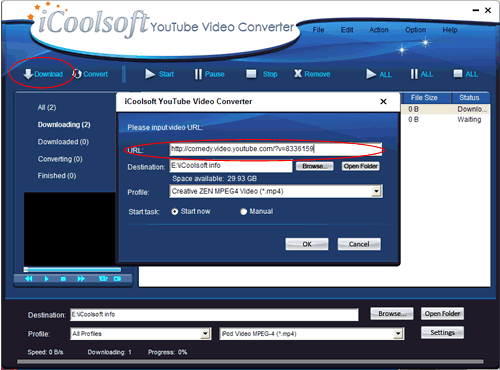Click the preview player's play button
The height and width of the screenshot is (370, 500).
(46, 279)
